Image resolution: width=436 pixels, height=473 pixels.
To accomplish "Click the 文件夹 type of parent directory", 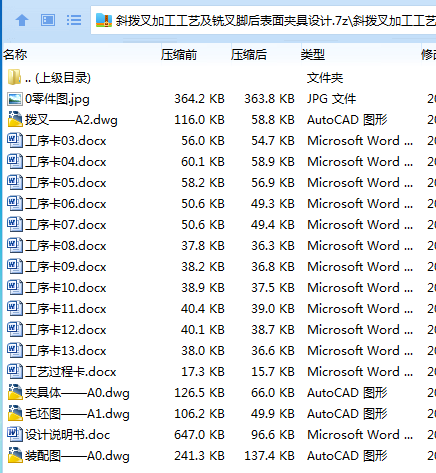I will (x=325, y=78).
